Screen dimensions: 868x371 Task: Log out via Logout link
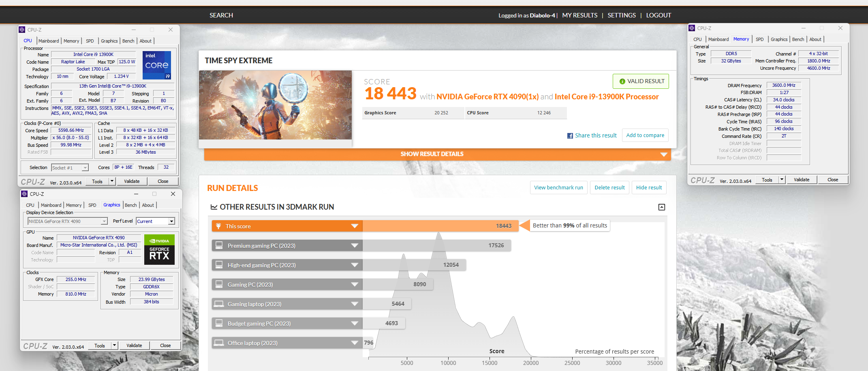658,15
